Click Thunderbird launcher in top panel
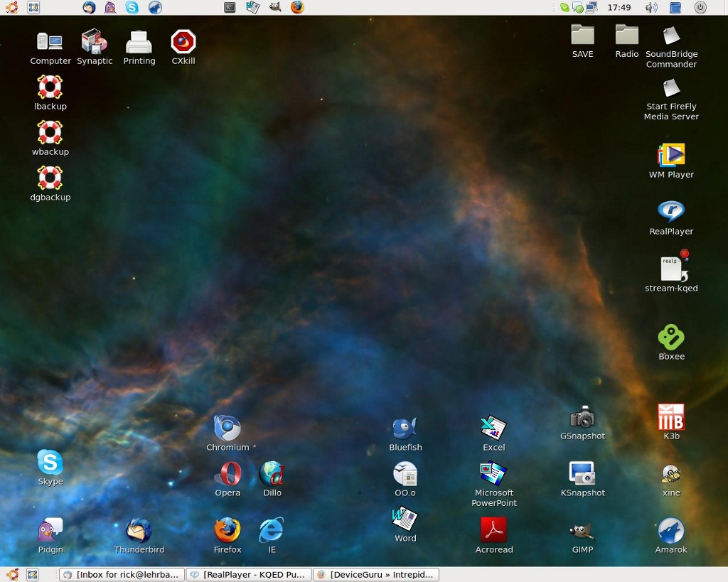Screen dimensions: 728x582 pyautogui.click(x=89, y=7)
